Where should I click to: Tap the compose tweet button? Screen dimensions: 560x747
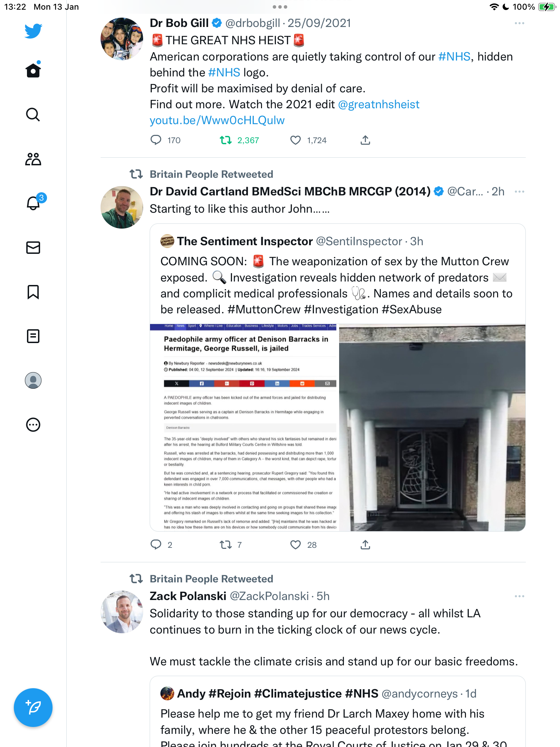click(x=33, y=708)
